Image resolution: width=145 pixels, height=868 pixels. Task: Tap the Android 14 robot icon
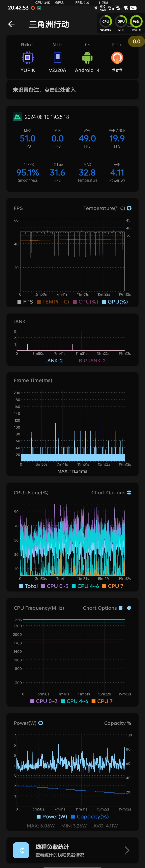[87, 58]
